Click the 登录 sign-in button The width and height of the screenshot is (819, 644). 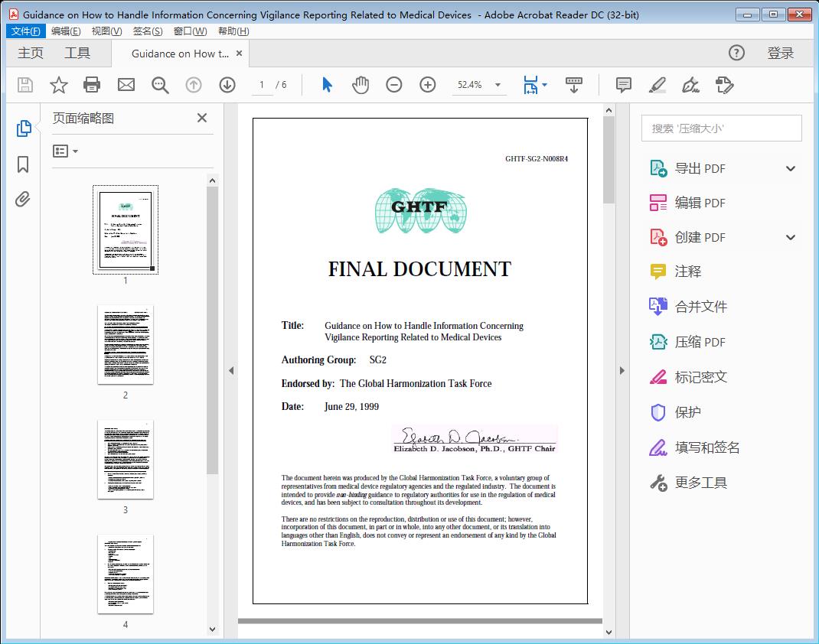782,53
